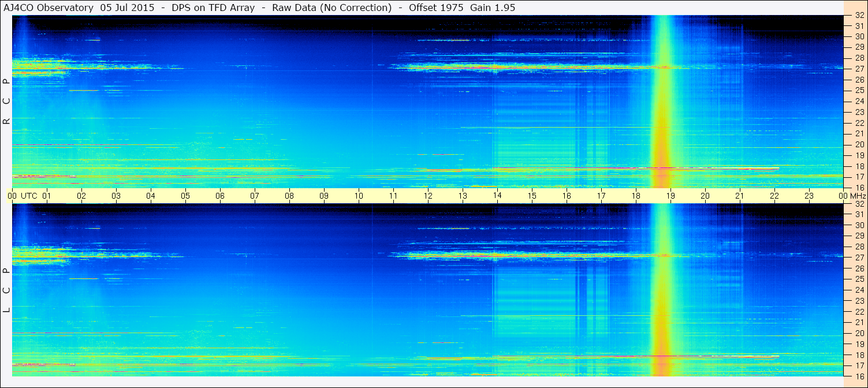Select the "Gain 1.95" value in header
The height and width of the screenshot is (388, 868).
(x=493, y=8)
